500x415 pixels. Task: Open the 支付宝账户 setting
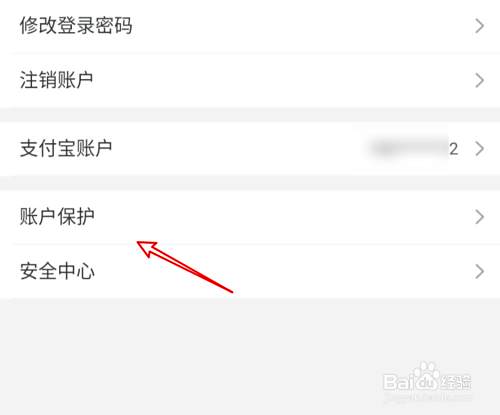point(250,148)
